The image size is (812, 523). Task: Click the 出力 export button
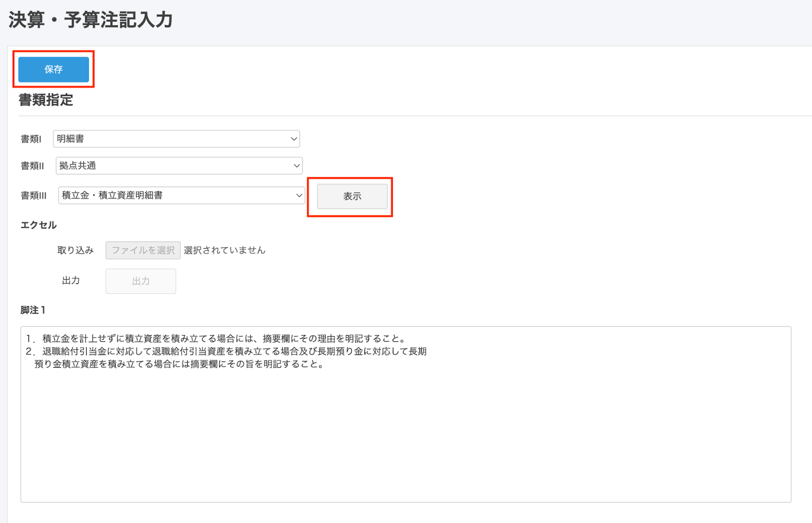click(141, 281)
